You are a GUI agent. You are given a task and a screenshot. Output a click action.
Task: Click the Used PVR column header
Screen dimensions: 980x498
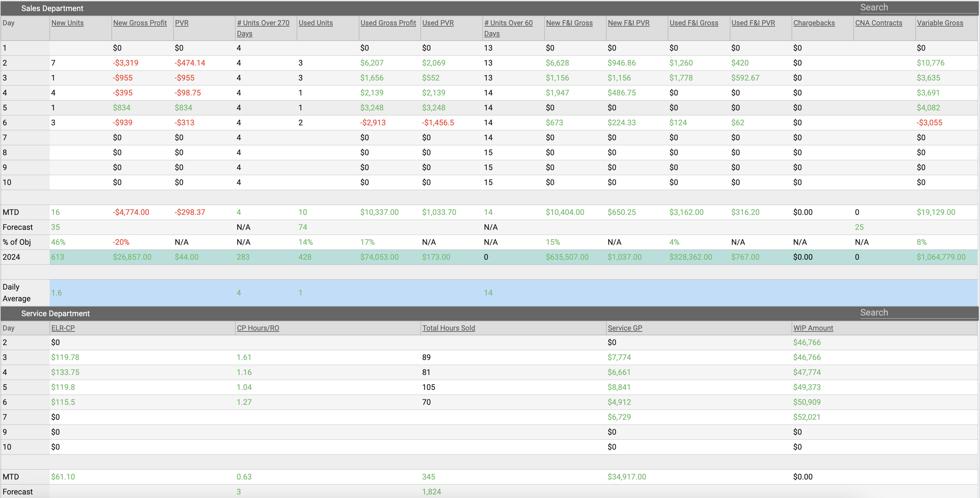(x=438, y=23)
